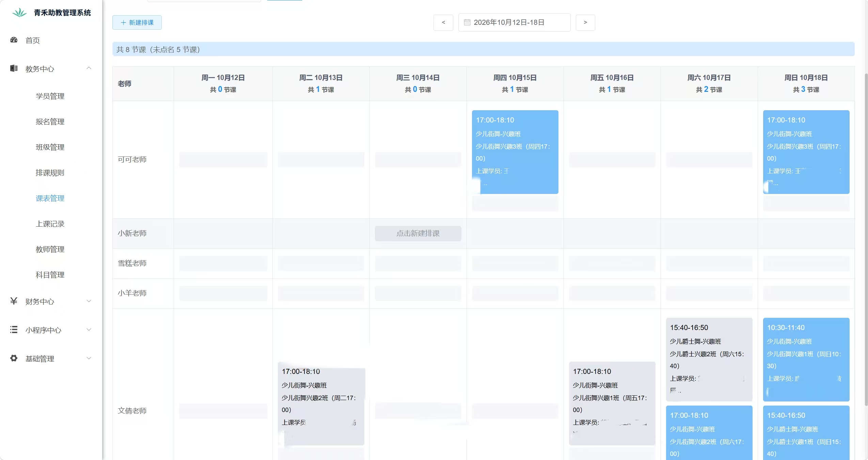Open Saturday 15:40-16:50 少儿爵士兴趣2班 card
868x460 pixels.
(709, 360)
